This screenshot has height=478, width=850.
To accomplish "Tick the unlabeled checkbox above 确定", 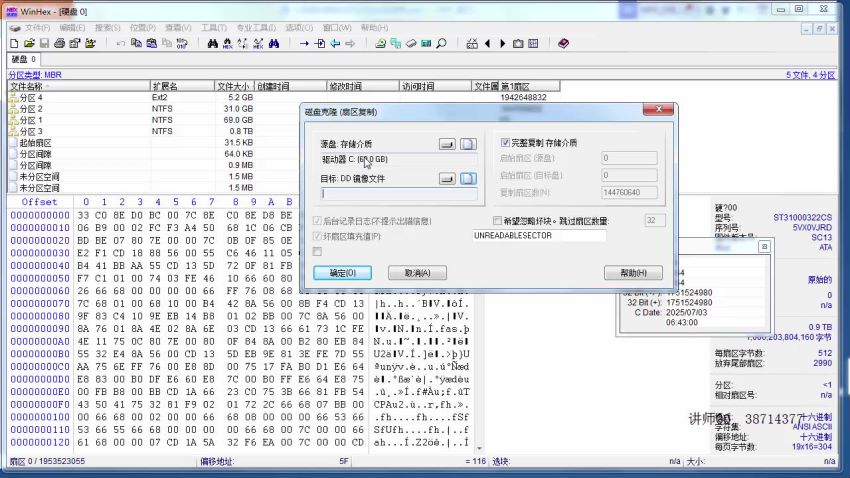I will click(x=317, y=251).
